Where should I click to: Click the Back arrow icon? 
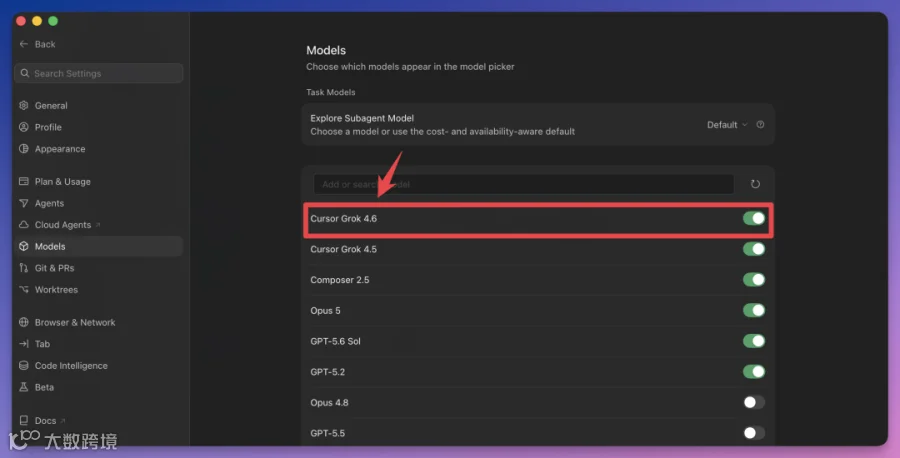click(24, 44)
